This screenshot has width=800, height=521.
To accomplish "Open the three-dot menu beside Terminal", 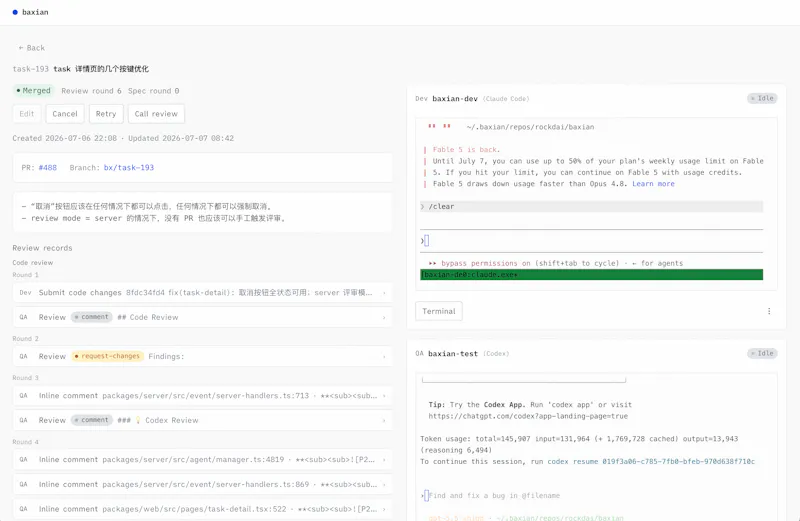I will point(769,311).
